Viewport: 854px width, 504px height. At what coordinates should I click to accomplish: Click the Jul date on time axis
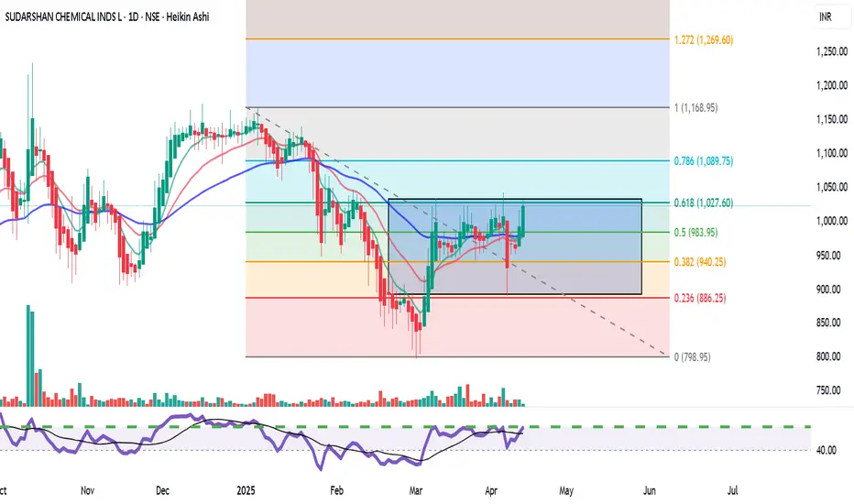tap(732, 490)
